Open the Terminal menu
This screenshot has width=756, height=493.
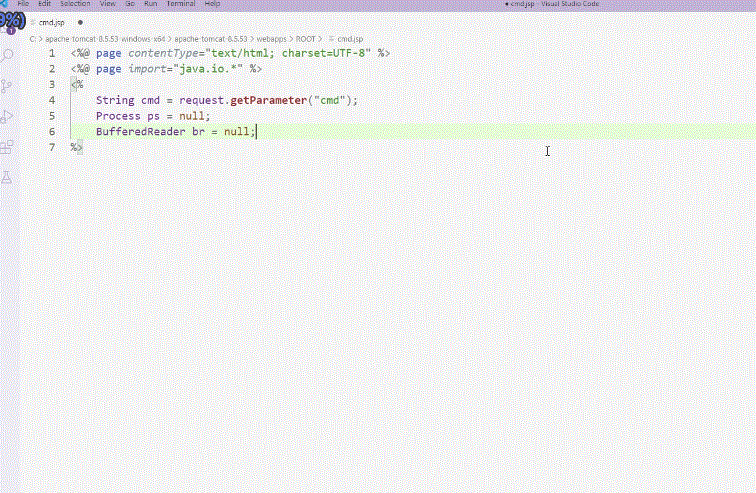180,3
